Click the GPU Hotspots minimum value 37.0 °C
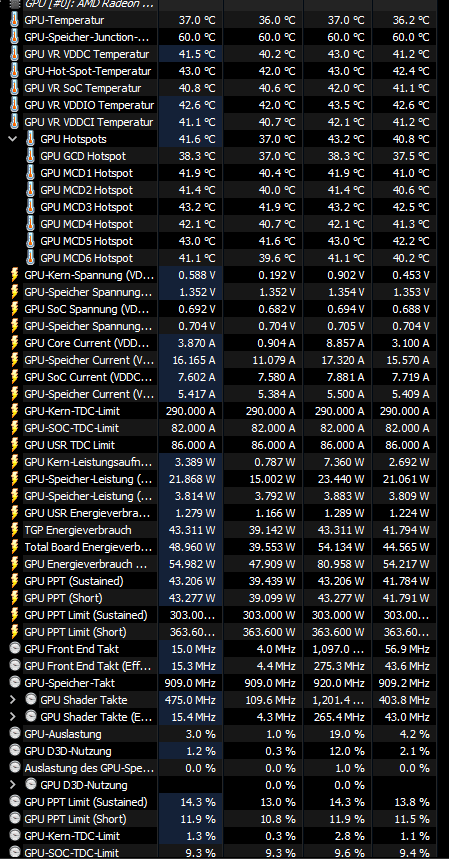The height and width of the screenshot is (859, 449). pyautogui.click(x=277, y=139)
